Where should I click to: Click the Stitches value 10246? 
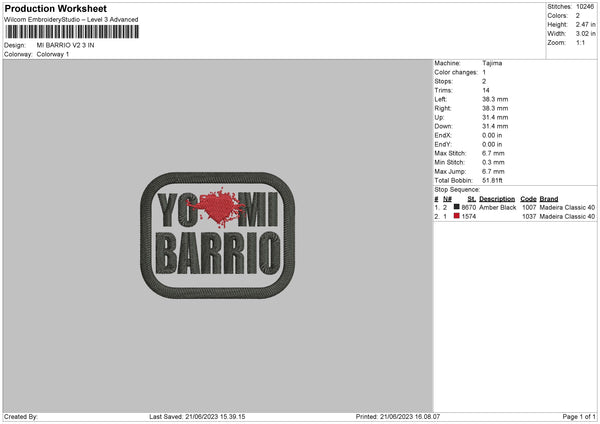pos(585,7)
